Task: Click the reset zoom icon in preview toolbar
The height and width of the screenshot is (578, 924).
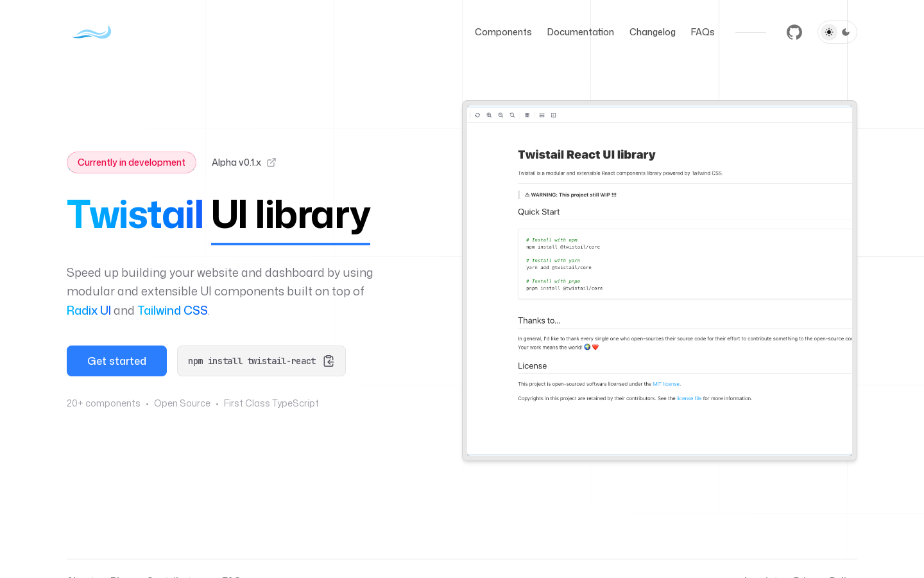Action: coord(512,116)
